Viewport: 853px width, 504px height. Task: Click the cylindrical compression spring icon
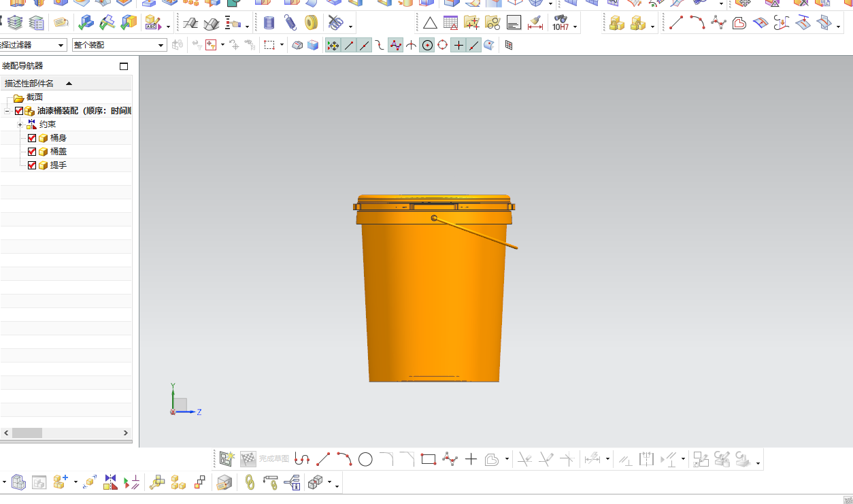tap(269, 23)
